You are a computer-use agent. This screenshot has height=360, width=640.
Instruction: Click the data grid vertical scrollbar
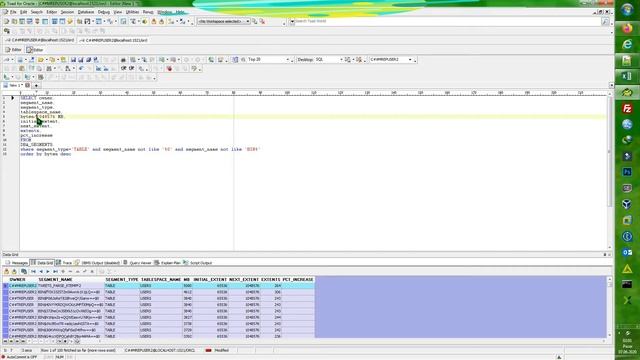[610, 307]
